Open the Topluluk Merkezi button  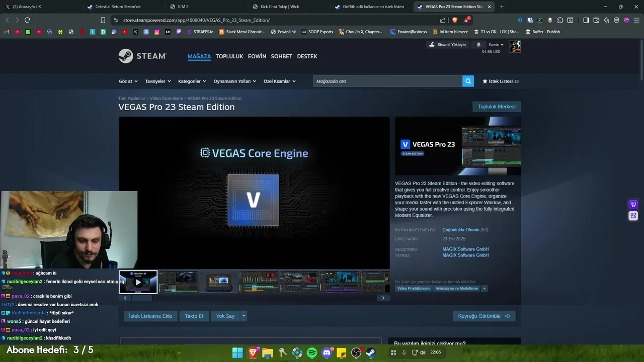[x=497, y=107]
